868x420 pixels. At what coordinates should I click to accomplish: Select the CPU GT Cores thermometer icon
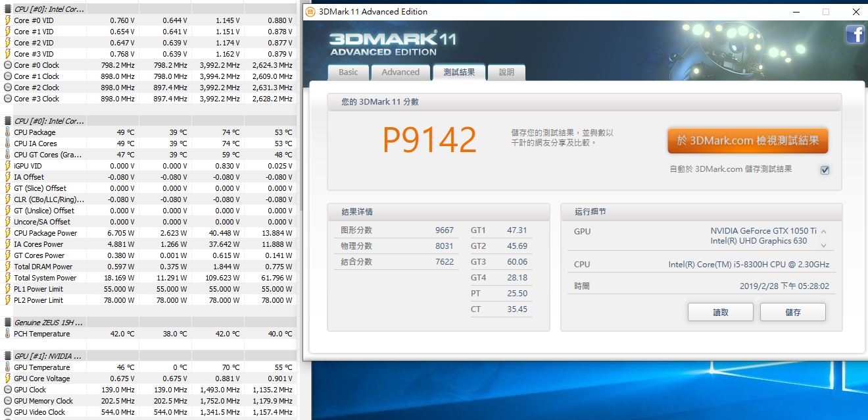pos(7,155)
